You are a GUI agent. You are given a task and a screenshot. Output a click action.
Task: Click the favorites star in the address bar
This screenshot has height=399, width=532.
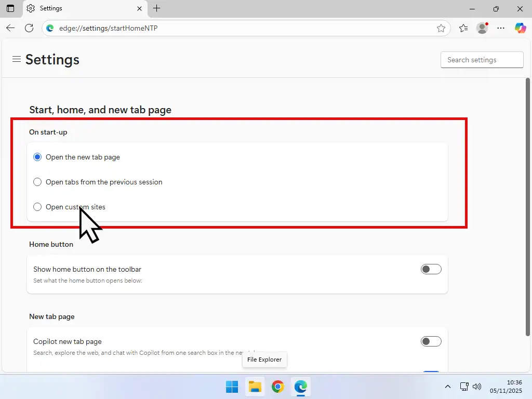441,28
